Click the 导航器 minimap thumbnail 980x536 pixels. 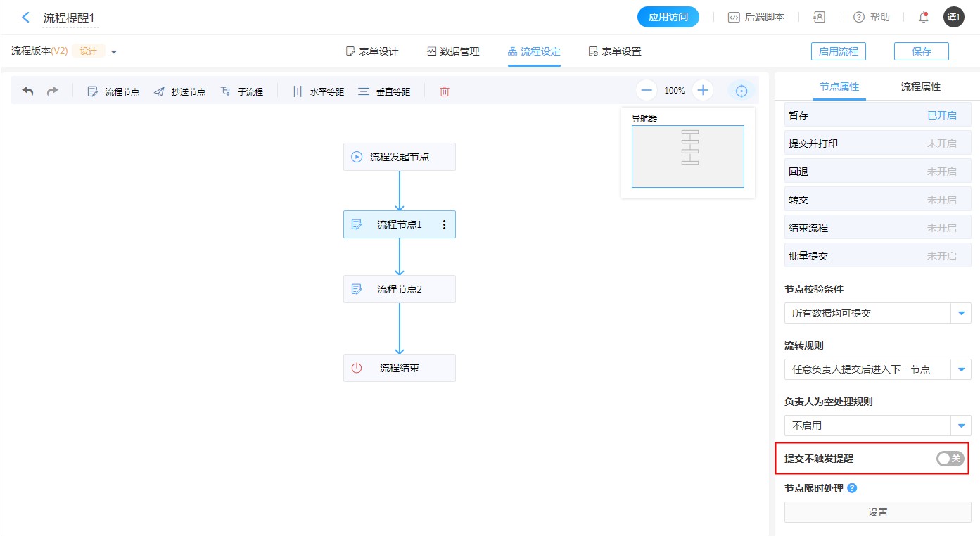[687, 156]
